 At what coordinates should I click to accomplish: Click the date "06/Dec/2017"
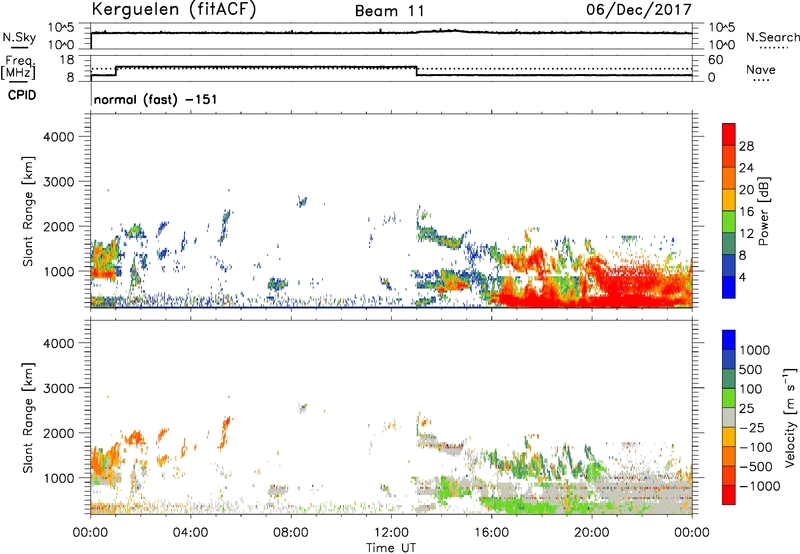[639, 10]
